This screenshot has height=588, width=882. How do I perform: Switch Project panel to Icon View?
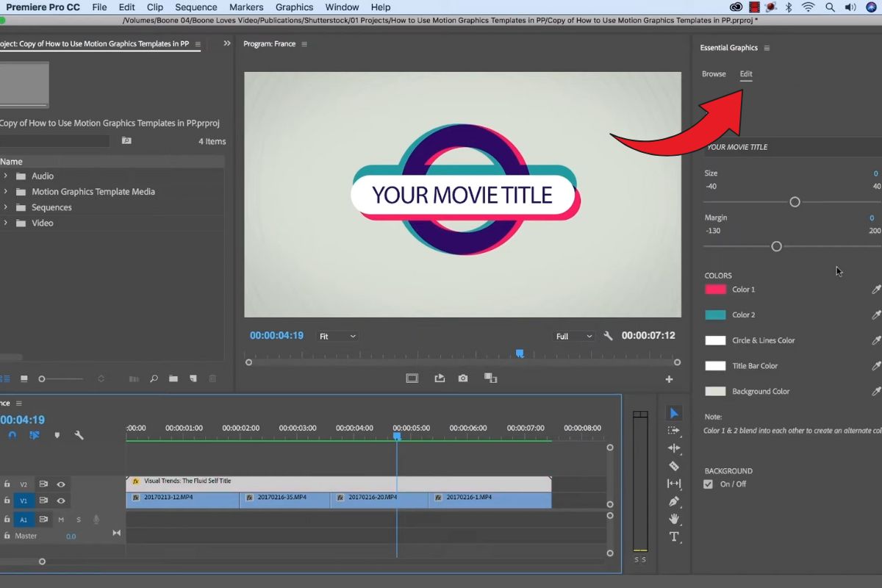[24, 379]
